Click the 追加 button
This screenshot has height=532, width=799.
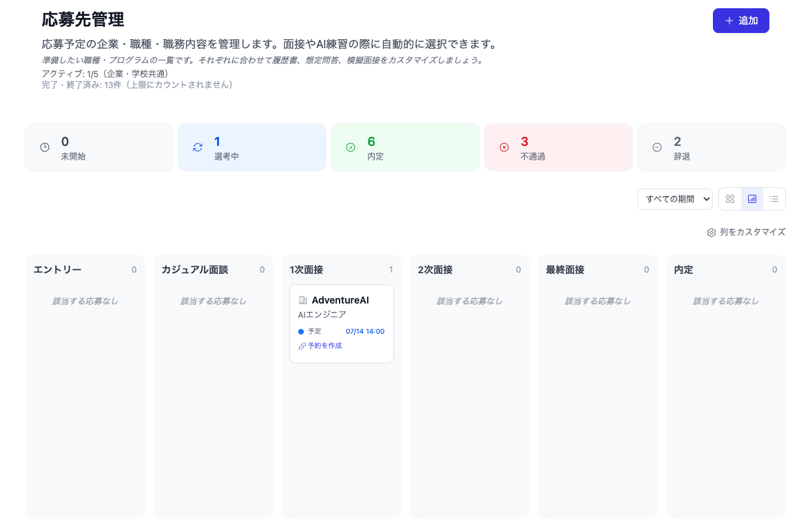pos(740,21)
